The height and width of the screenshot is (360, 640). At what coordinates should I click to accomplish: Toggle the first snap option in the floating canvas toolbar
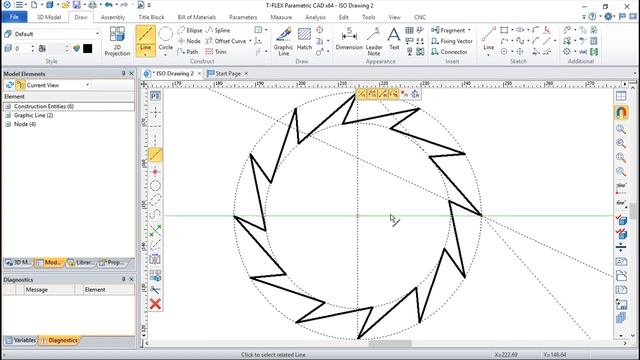click(x=362, y=94)
